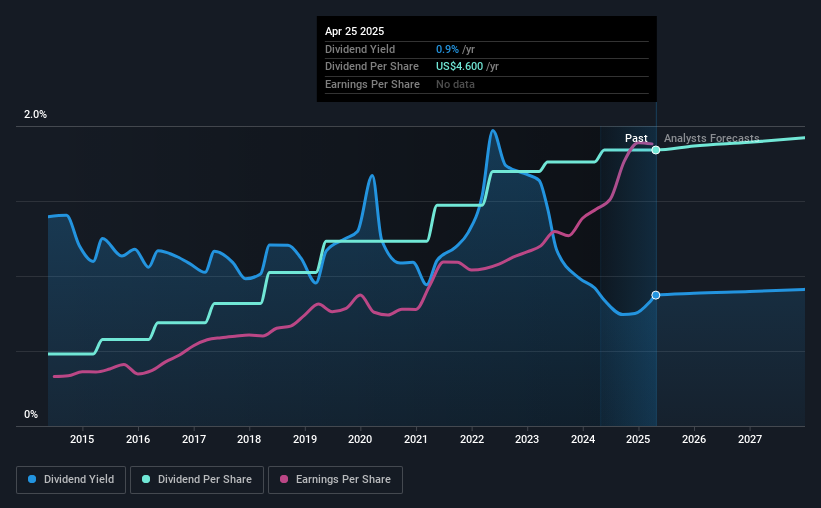Screen dimensions: 821x508
Task: Toggle the Earnings Per Share legend button
Action: point(335,480)
